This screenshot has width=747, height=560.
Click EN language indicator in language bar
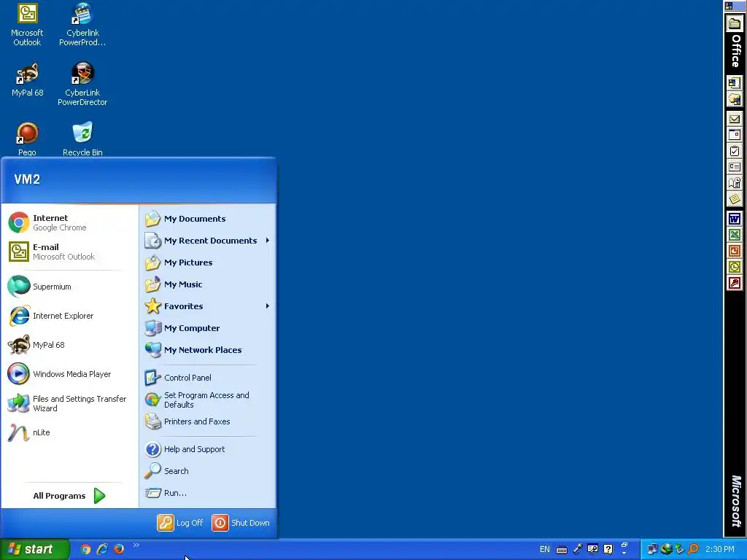click(544, 550)
